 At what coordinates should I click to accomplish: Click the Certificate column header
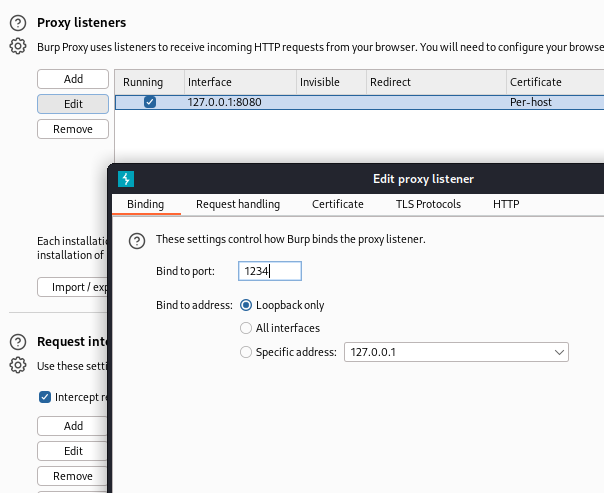pyautogui.click(x=555, y=82)
